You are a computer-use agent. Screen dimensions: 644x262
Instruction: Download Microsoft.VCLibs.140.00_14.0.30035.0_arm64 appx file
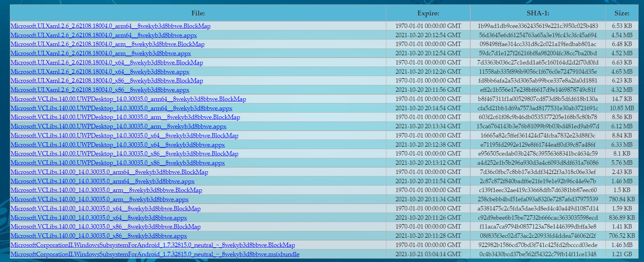point(102,181)
